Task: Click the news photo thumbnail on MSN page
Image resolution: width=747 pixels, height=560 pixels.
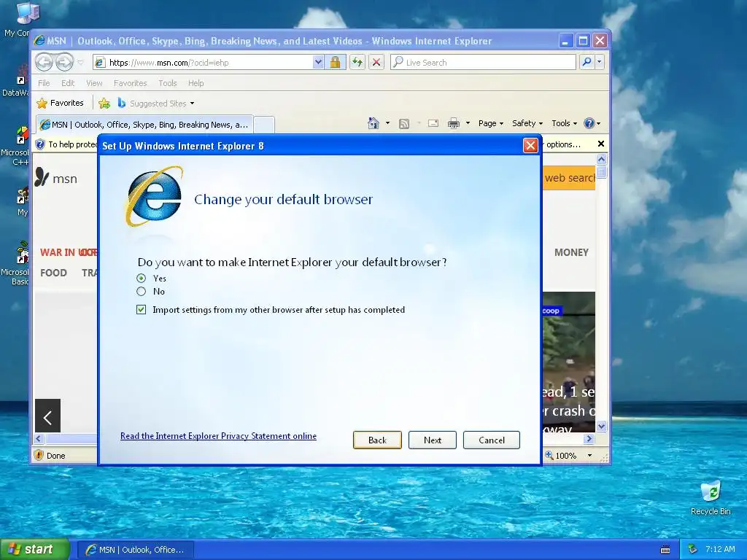Action: [x=569, y=362]
